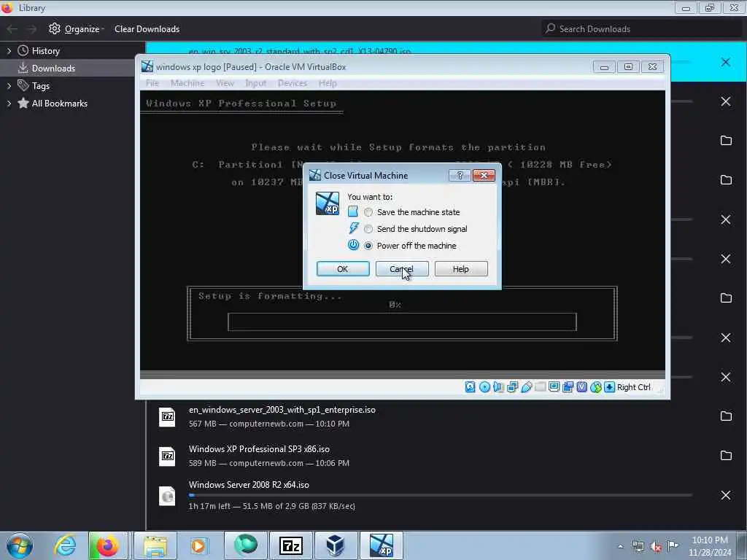Select History in Library sidebar
Viewport: 747px width, 560px height.
pyautogui.click(x=45, y=51)
